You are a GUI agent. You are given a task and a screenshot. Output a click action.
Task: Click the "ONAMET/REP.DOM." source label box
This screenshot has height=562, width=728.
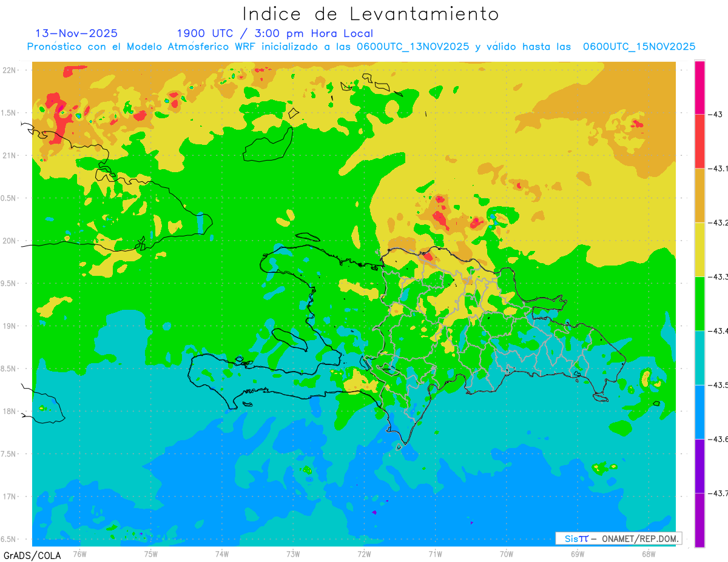pos(618,538)
